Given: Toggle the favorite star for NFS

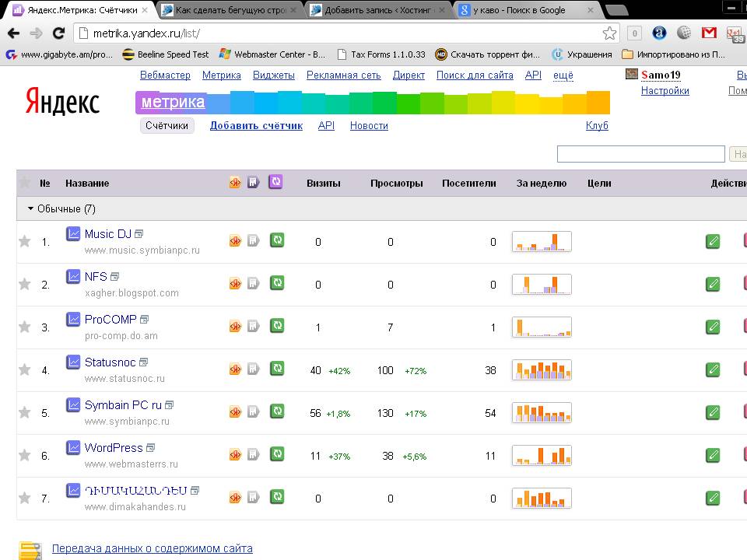Looking at the screenshot, I should click(25, 285).
